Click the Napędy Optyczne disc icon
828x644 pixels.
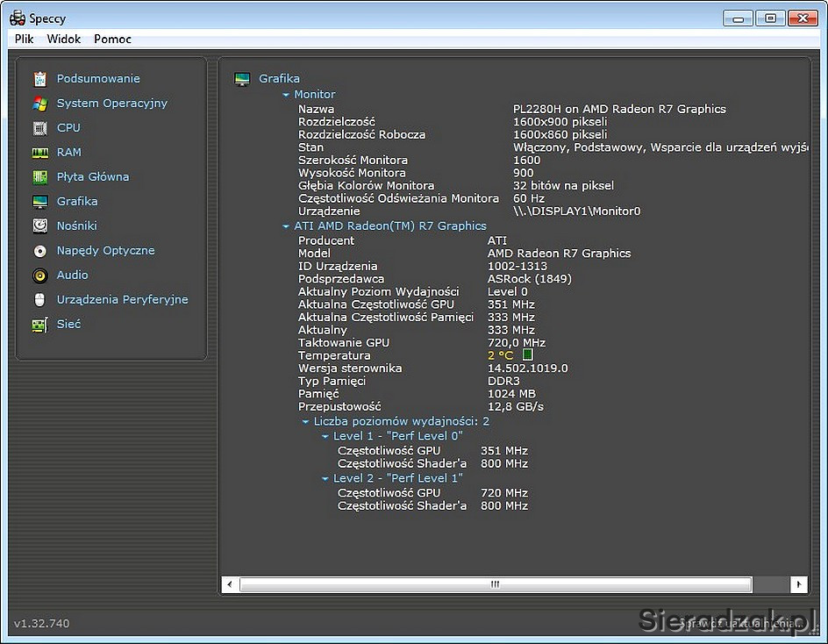(40, 251)
